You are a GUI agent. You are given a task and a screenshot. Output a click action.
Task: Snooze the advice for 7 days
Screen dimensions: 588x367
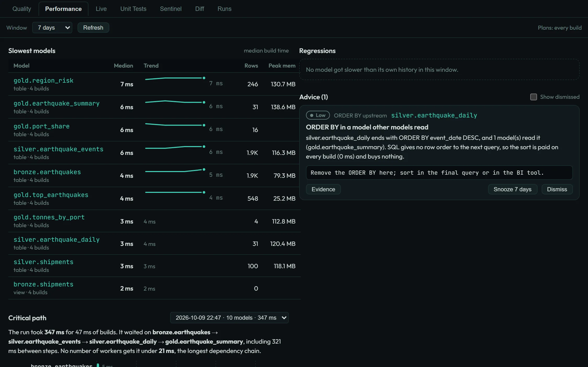[x=512, y=189]
